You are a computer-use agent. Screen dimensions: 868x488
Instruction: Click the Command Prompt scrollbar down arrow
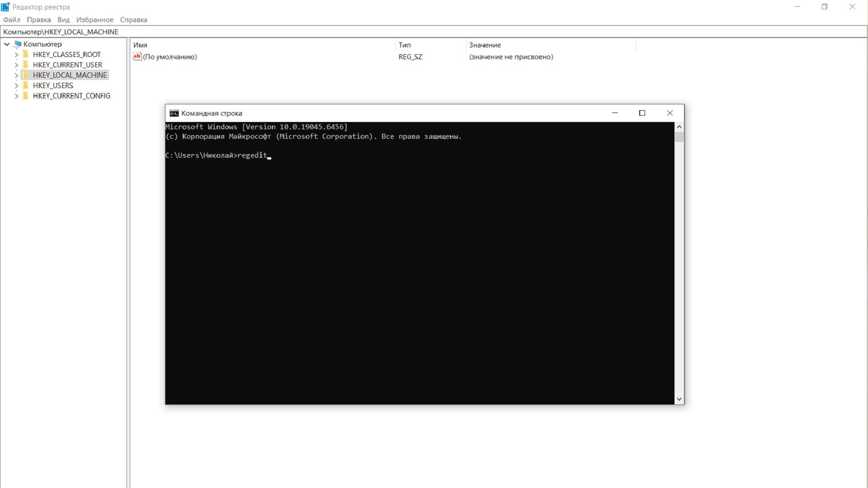[679, 399]
